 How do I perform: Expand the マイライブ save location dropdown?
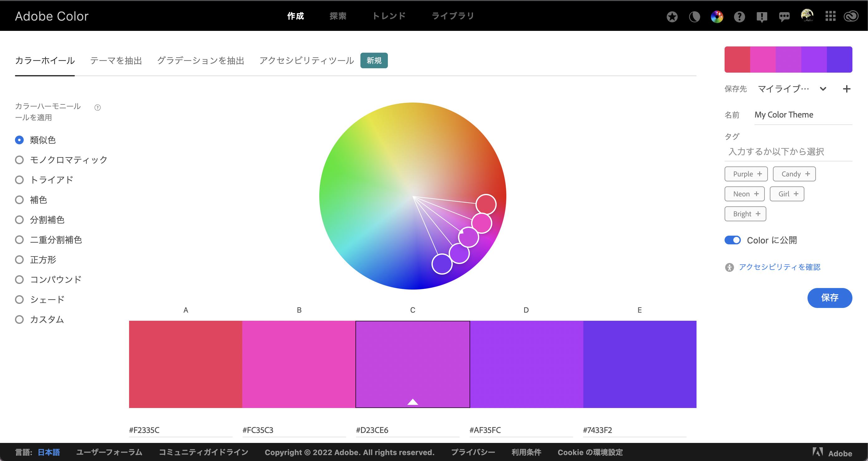pyautogui.click(x=823, y=89)
